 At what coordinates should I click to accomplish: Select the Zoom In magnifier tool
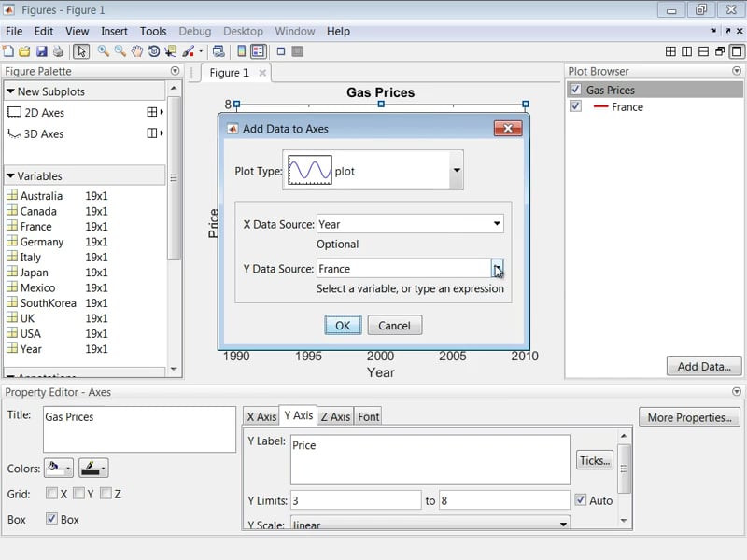[x=103, y=51]
